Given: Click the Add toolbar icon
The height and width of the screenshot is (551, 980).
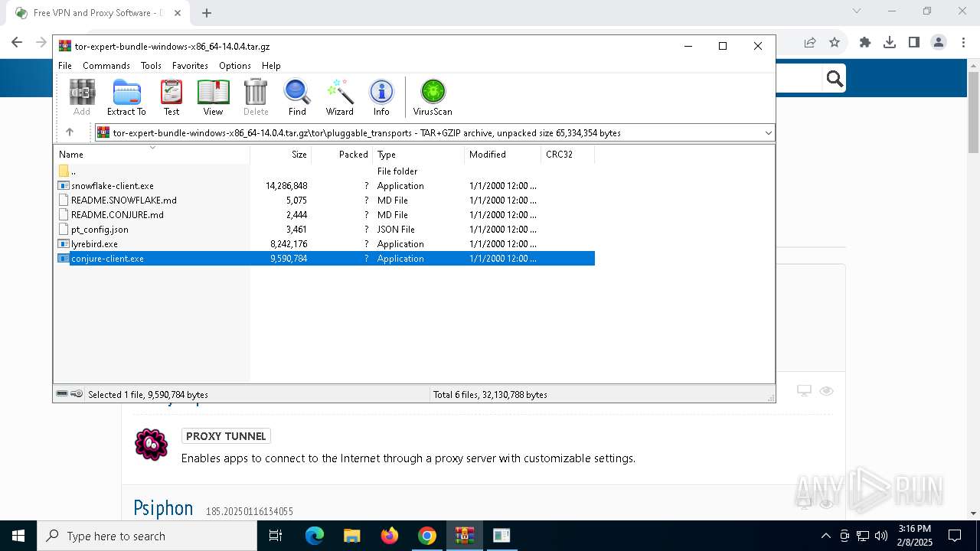Looking at the screenshot, I should coord(82,97).
